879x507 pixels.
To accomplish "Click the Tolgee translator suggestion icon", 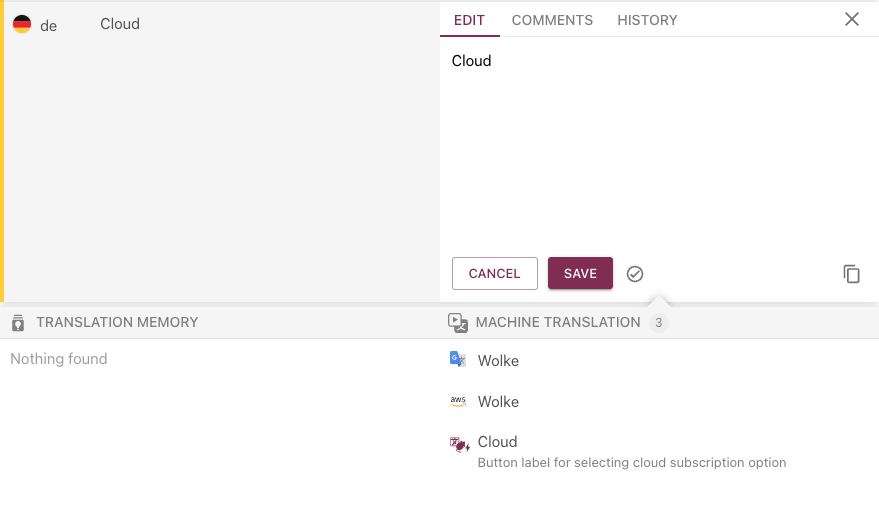I will coord(459,445).
